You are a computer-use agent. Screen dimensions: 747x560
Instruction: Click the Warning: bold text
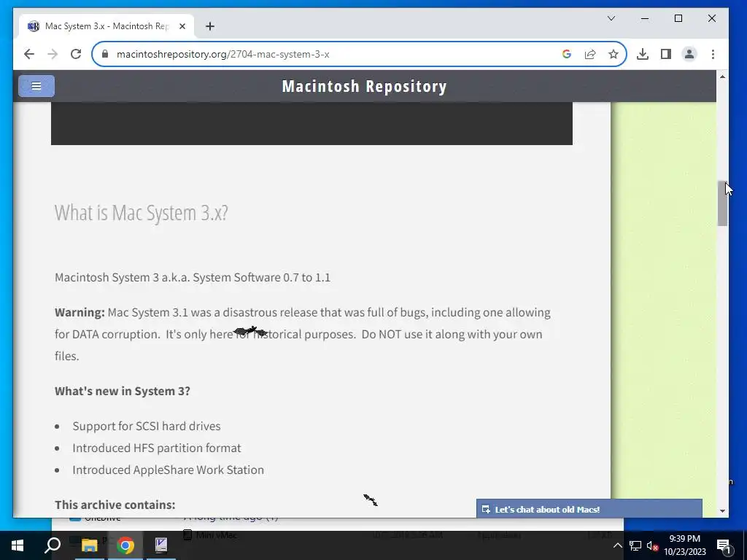point(80,312)
